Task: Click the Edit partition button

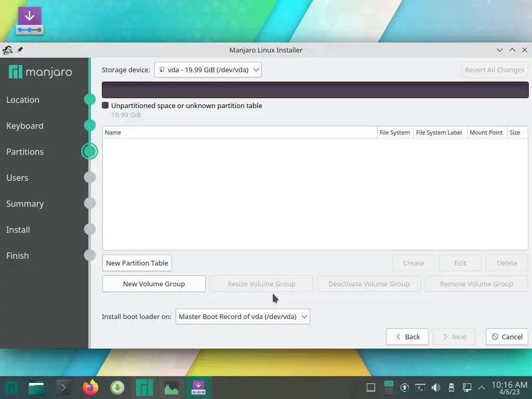Action: (460, 263)
